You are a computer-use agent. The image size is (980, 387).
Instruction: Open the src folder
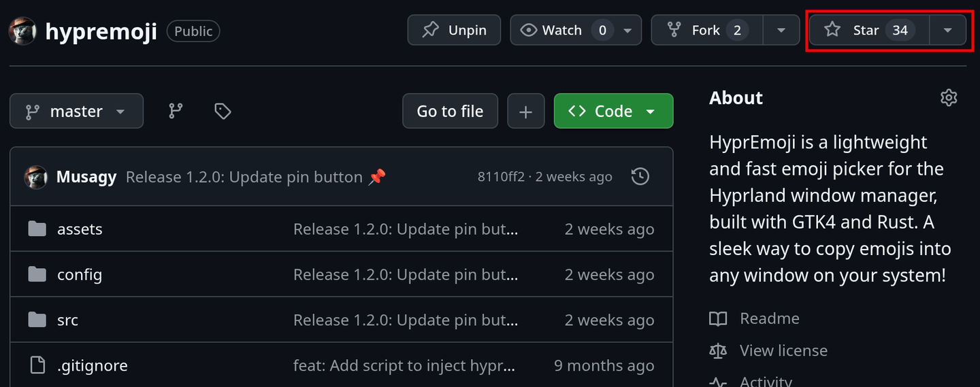67,320
